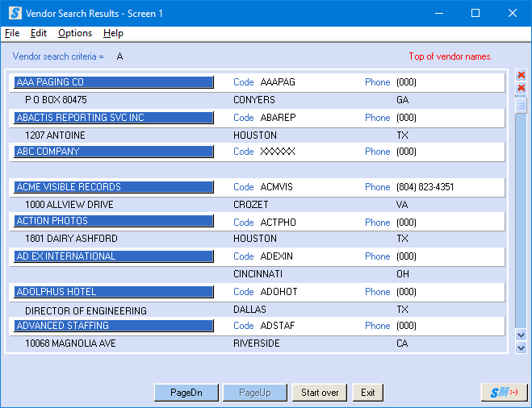Click the topmost red X scroll button
The width and height of the screenshot is (532, 408).
point(522,75)
